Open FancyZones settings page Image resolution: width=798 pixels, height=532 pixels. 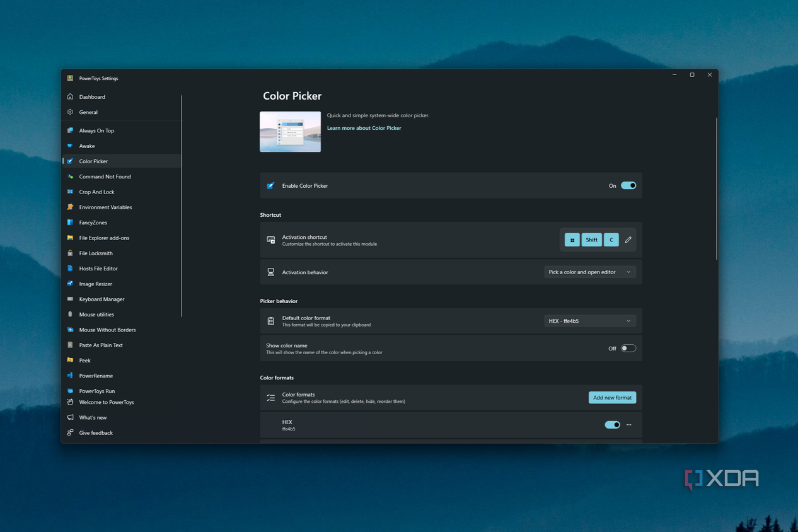coord(122,223)
